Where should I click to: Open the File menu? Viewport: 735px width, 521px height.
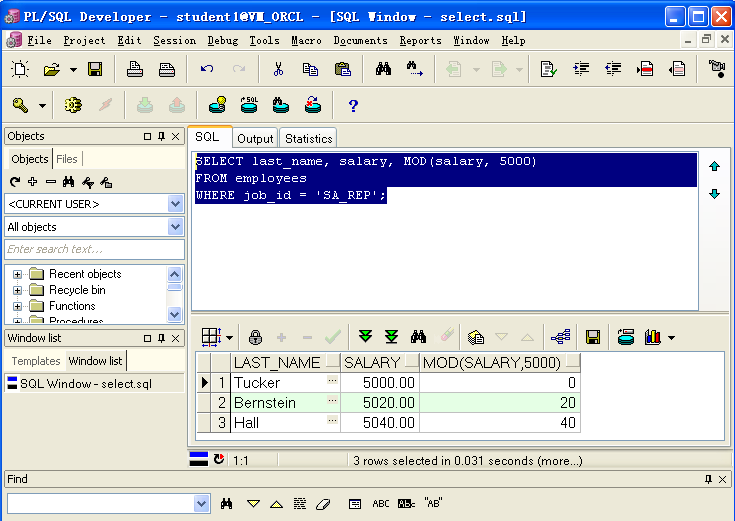click(x=39, y=41)
